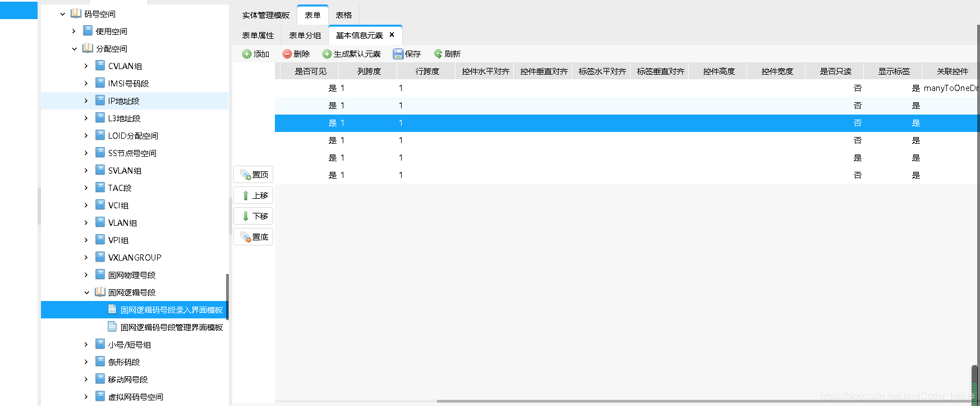Expand the 使用空间 tree node
This screenshot has height=406, width=980.
74,31
